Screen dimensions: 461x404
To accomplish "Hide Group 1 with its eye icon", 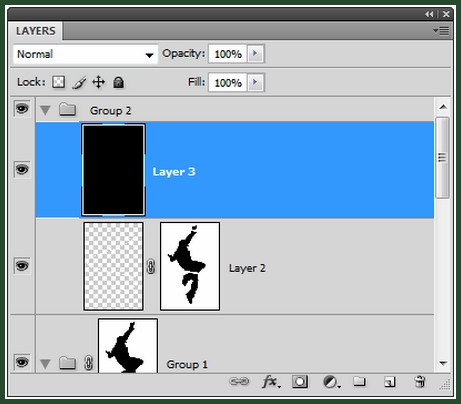I will [x=22, y=362].
